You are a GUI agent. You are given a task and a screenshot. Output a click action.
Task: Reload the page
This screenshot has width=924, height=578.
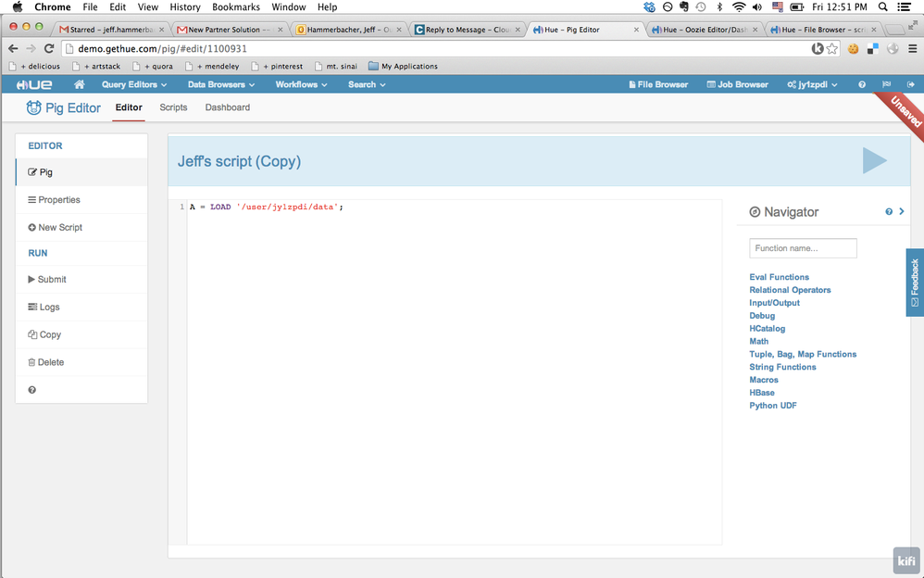coord(49,48)
